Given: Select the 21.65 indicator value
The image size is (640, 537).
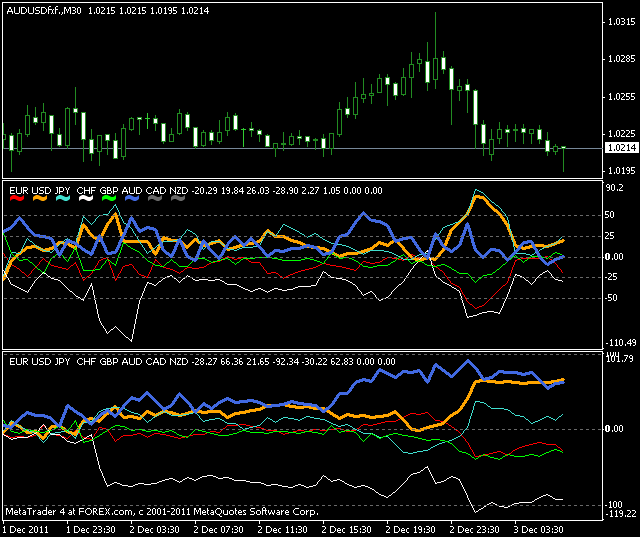Looking at the screenshot, I should (258, 362).
